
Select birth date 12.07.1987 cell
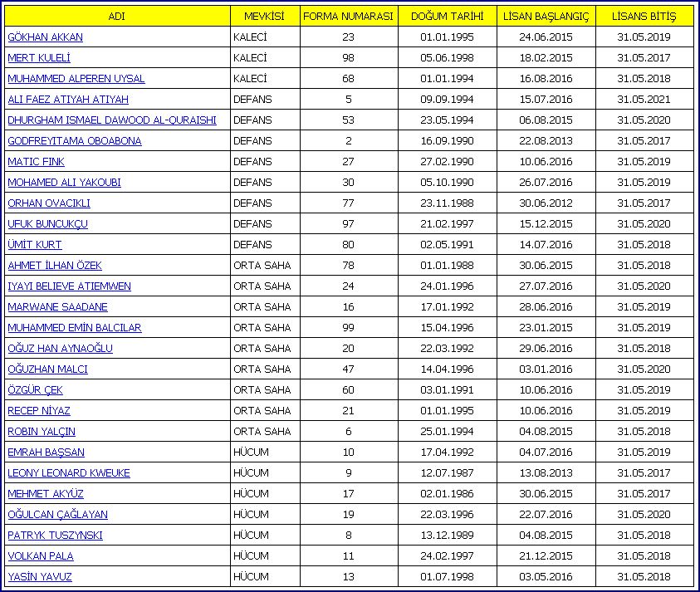(x=448, y=473)
